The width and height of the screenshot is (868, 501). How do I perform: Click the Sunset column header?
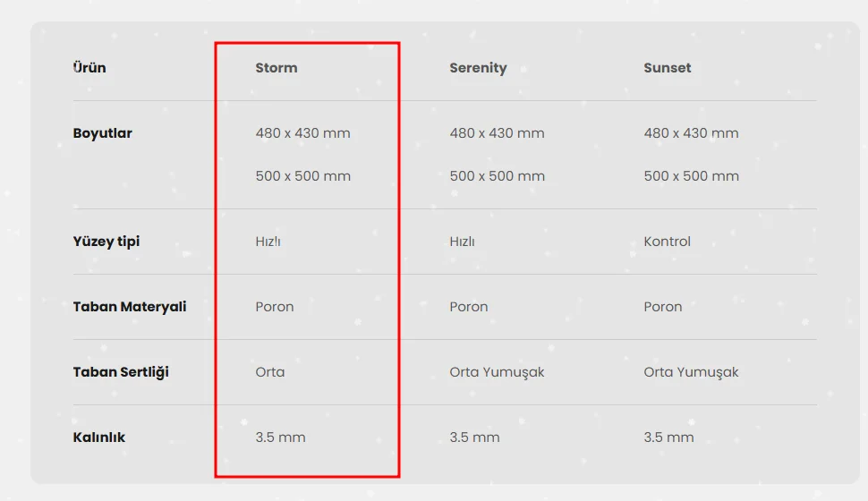click(x=668, y=68)
